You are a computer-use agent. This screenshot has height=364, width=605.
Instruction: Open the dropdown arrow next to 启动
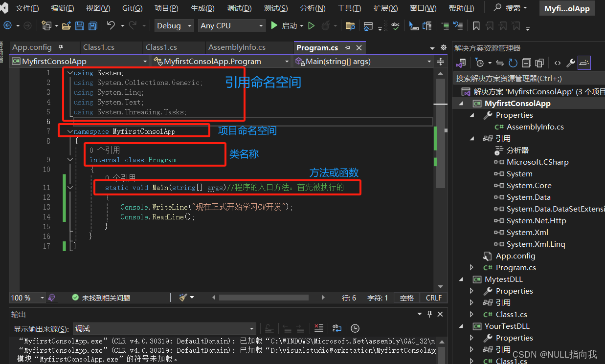[301, 26]
